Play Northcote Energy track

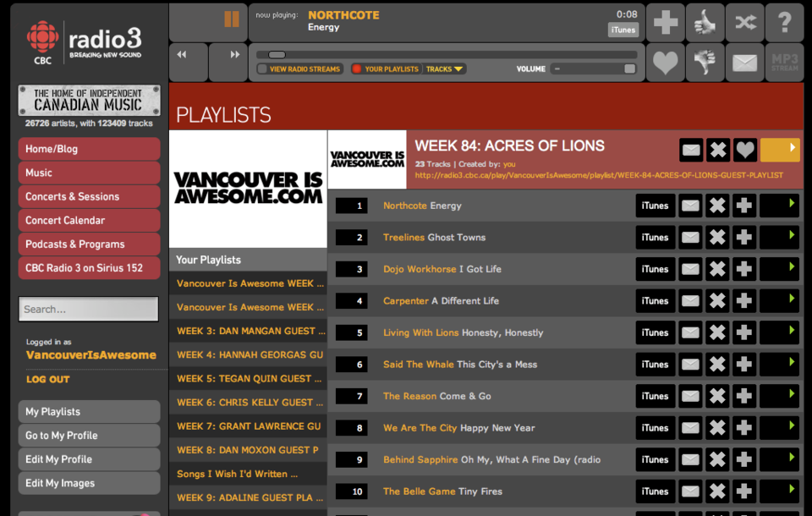point(779,206)
